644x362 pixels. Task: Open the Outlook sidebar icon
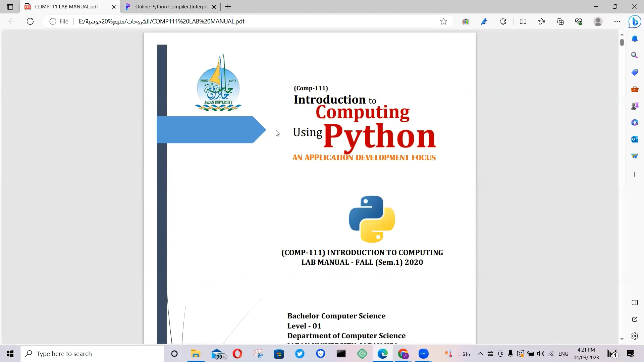pos(635,139)
